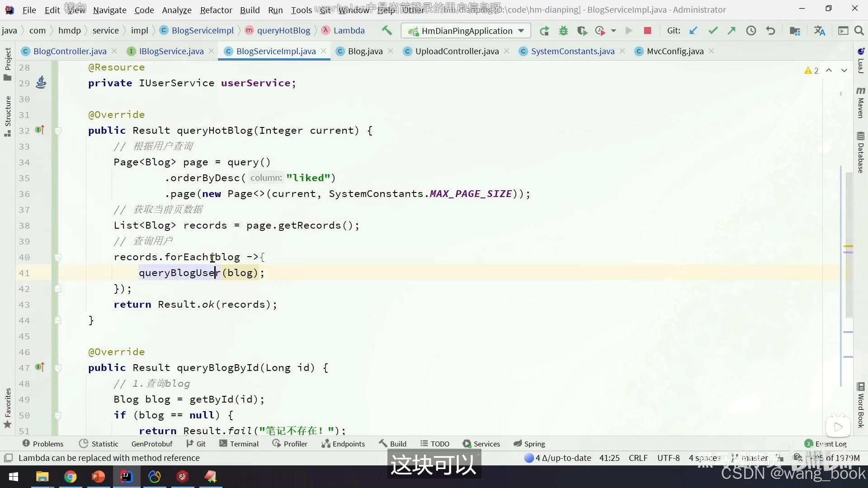Go to previous highlighted error arrow

click(829, 70)
